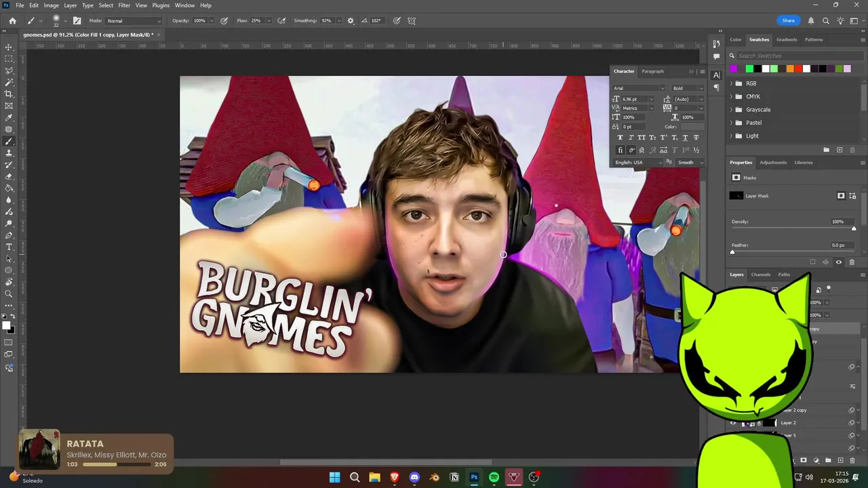
Task: Adjust the mask Density slider handle
Action: click(854, 228)
